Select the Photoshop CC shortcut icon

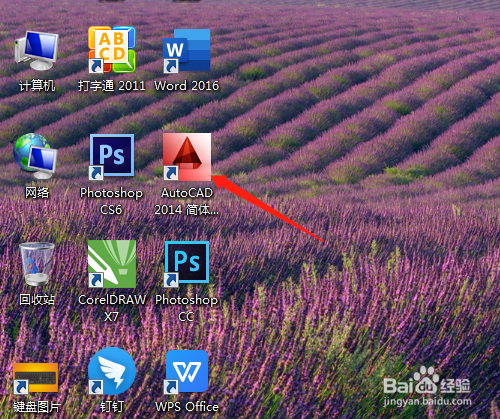[x=187, y=264]
